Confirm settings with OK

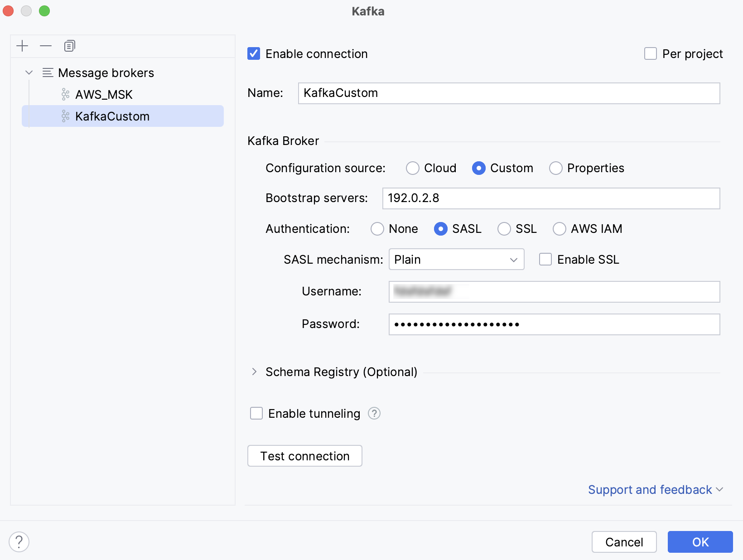pyautogui.click(x=700, y=542)
